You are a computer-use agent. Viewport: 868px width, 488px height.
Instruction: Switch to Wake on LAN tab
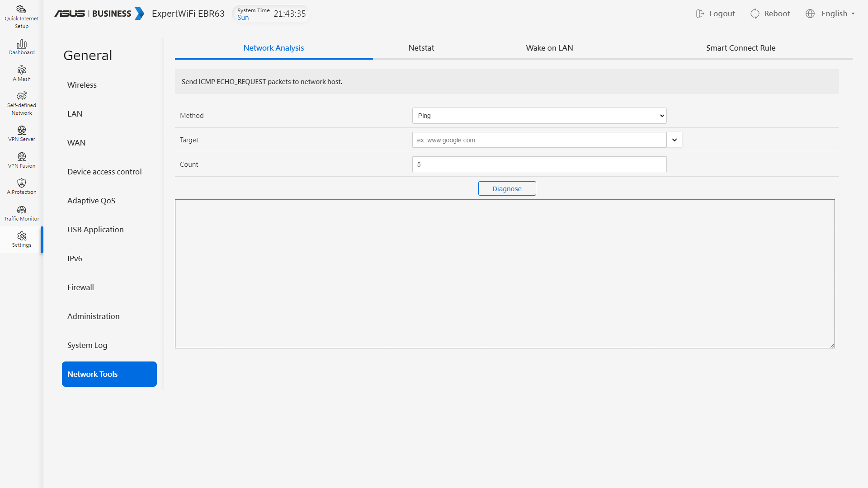(549, 48)
